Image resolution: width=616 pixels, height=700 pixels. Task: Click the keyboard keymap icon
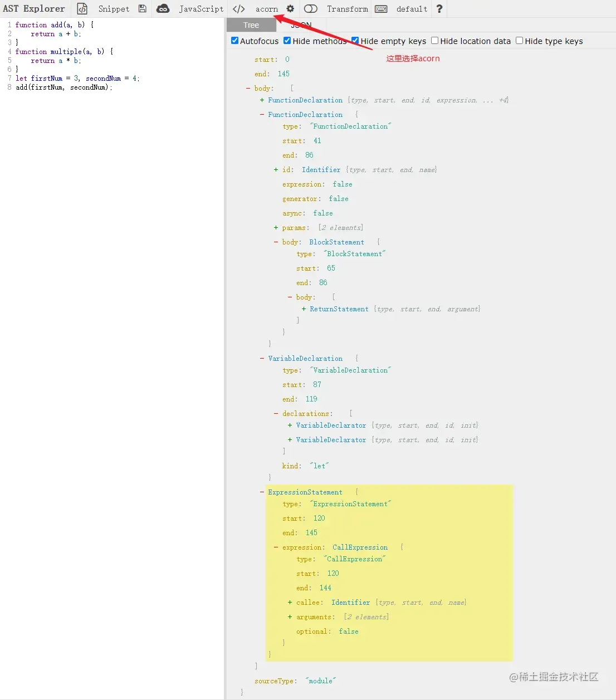381,9
